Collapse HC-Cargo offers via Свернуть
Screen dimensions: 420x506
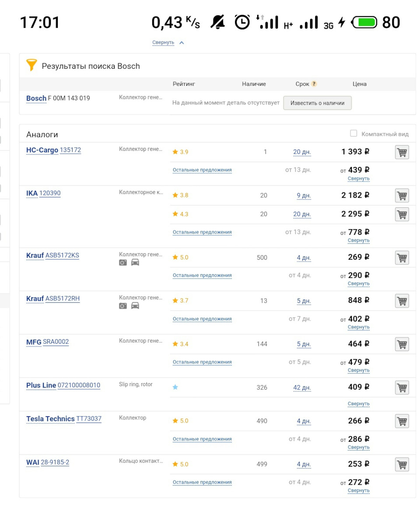point(358,178)
